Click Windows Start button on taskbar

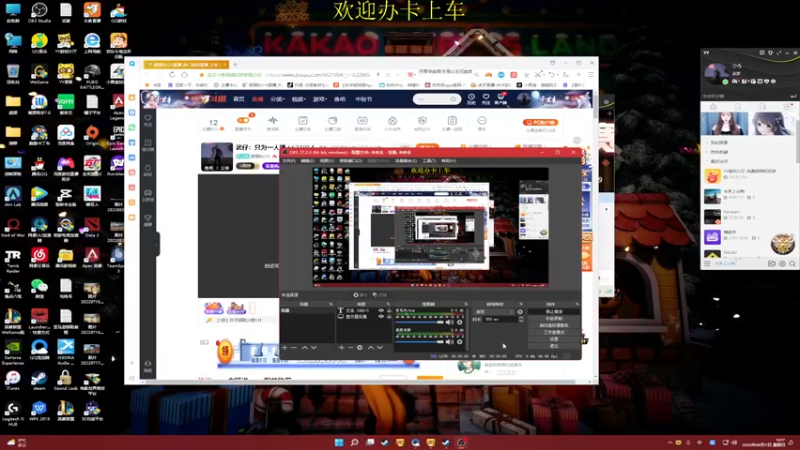click(x=339, y=442)
